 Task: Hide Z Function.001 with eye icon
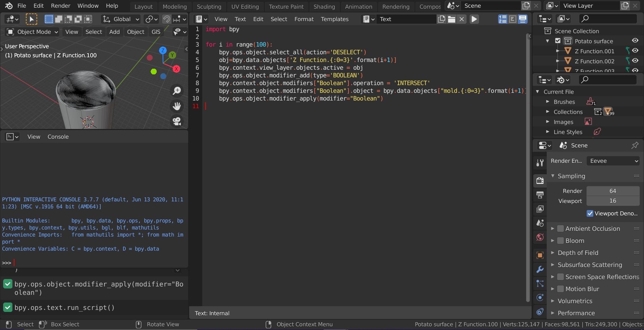point(635,51)
